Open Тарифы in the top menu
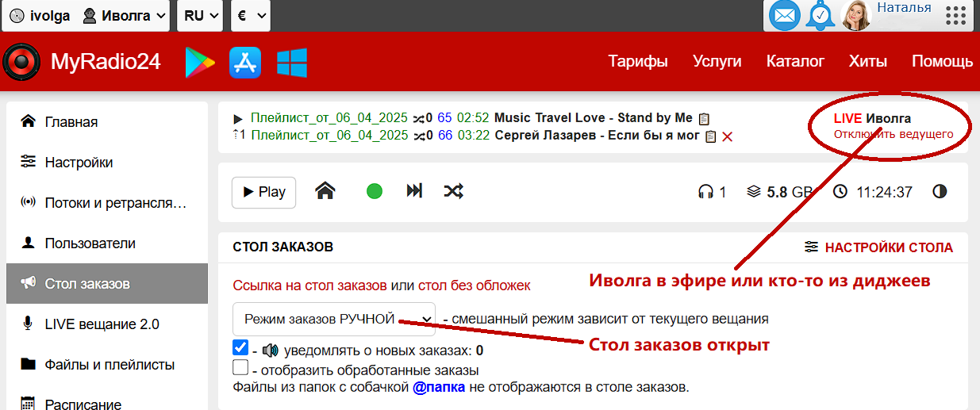This screenshot has height=410, width=980. coord(637,62)
